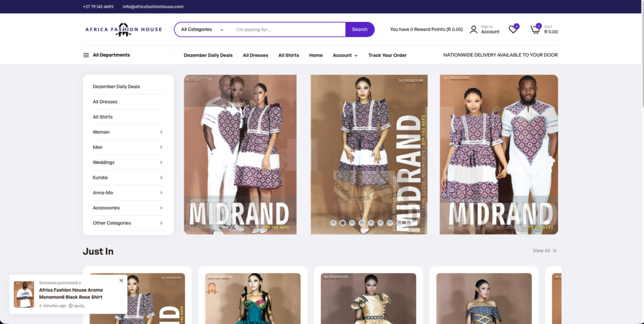
Task: Open Just In product with teal green dress
Action: click(253, 298)
